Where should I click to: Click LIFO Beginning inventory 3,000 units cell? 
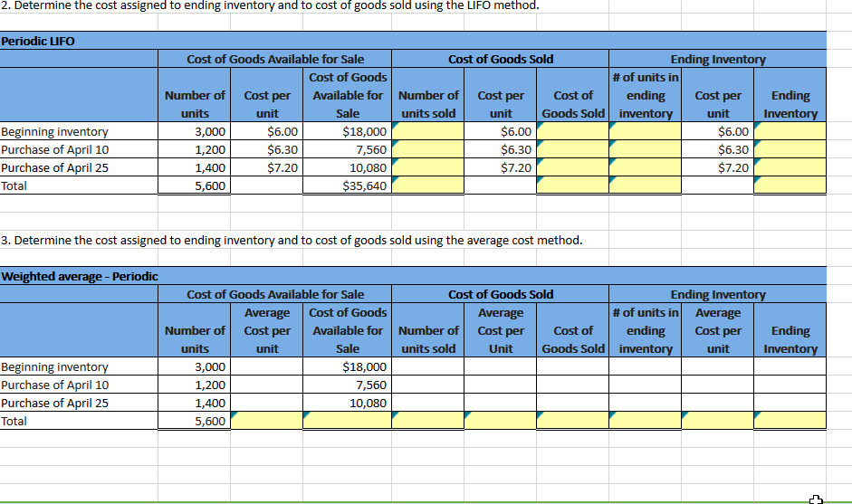195,131
